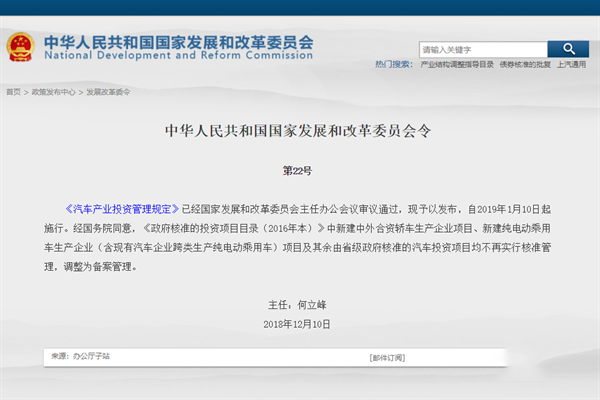Click the 邮件订阅 subscription link
This screenshot has height=400, width=600.
(388, 357)
